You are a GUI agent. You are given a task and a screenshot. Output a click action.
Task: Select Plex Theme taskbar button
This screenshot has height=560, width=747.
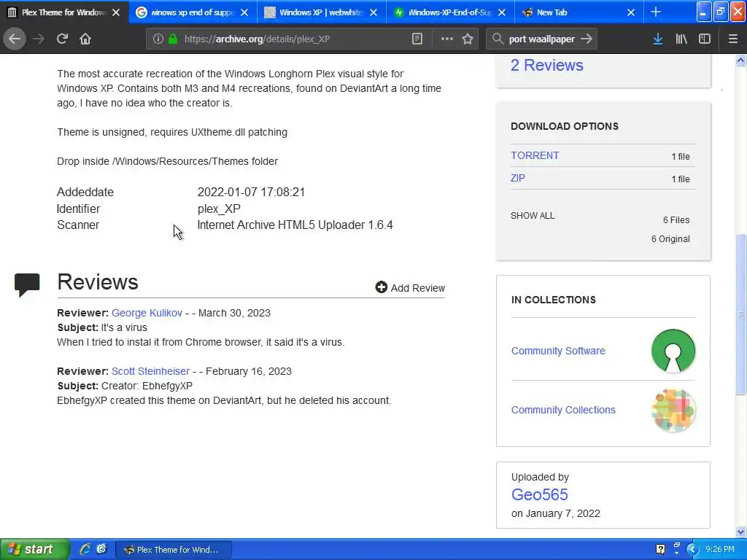point(174,550)
